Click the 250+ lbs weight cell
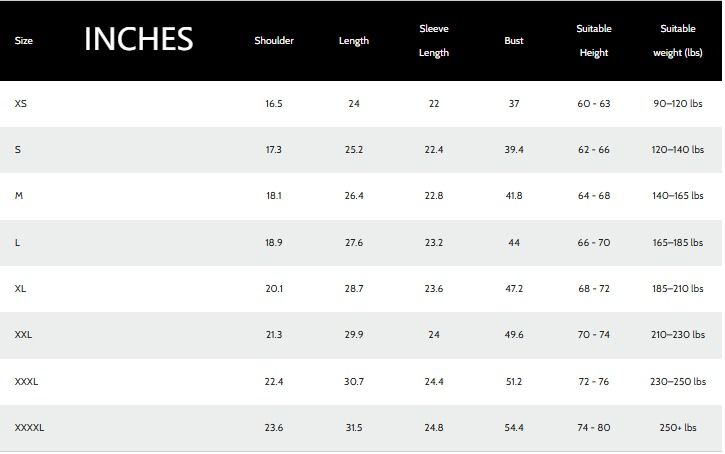 tap(678, 428)
